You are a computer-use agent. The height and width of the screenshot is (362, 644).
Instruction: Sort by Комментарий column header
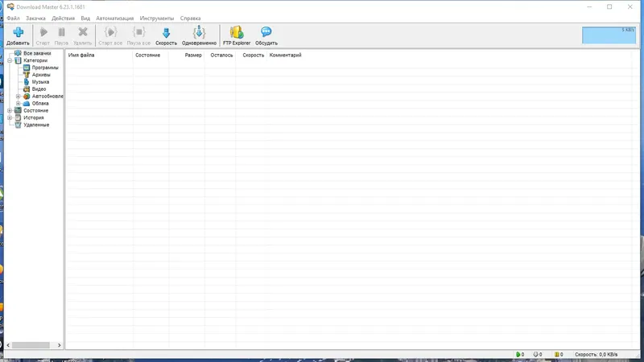tap(286, 55)
